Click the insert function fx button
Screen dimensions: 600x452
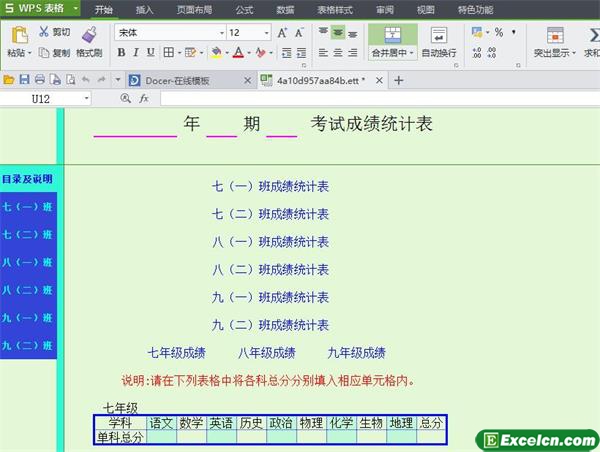[144, 99]
